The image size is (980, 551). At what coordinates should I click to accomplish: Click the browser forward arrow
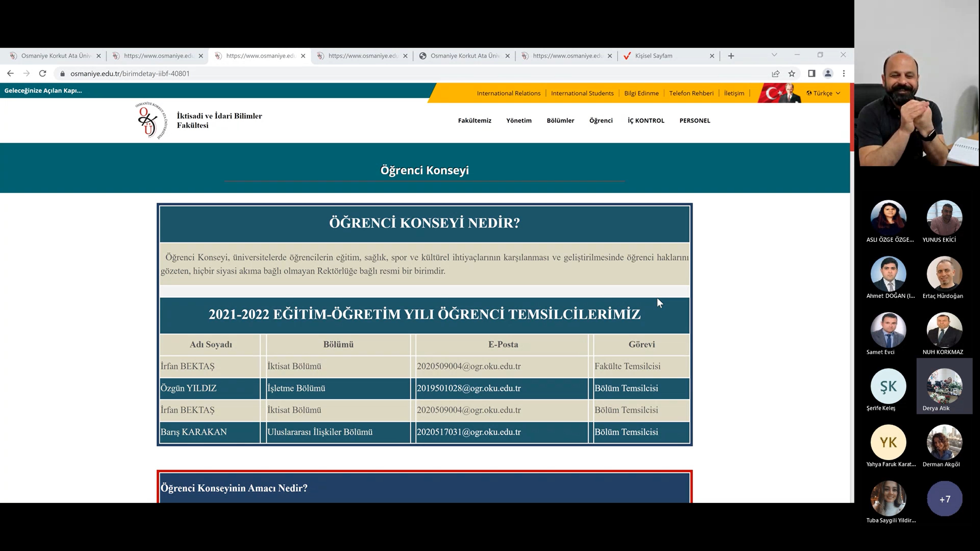click(26, 73)
